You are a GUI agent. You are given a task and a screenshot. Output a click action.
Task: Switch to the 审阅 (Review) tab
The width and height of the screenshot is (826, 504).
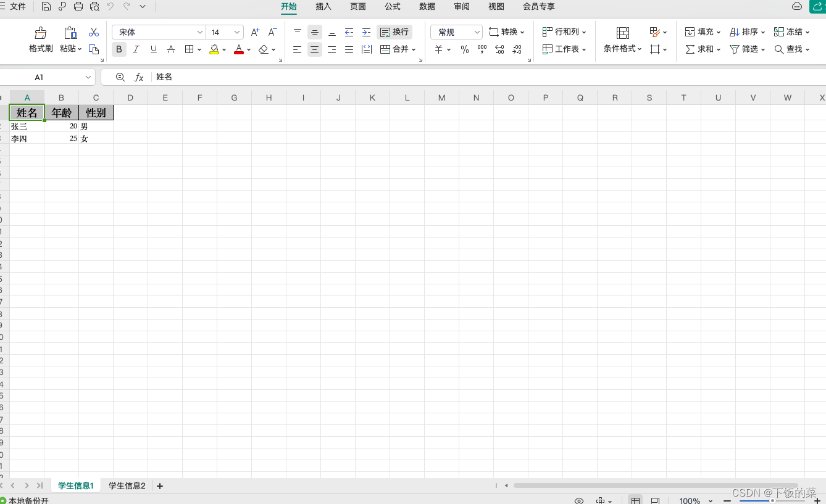point(462,6)
